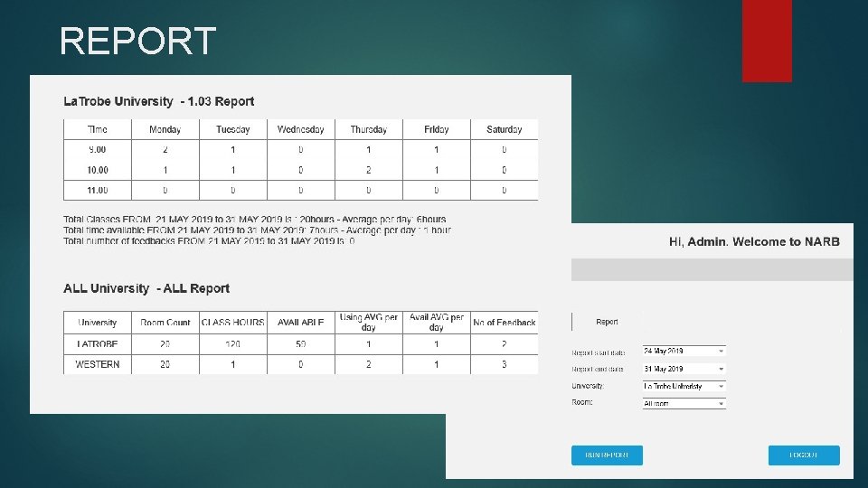Open the Report end date dropdown
Screen dimensions: 868x488
coord(684,369)
